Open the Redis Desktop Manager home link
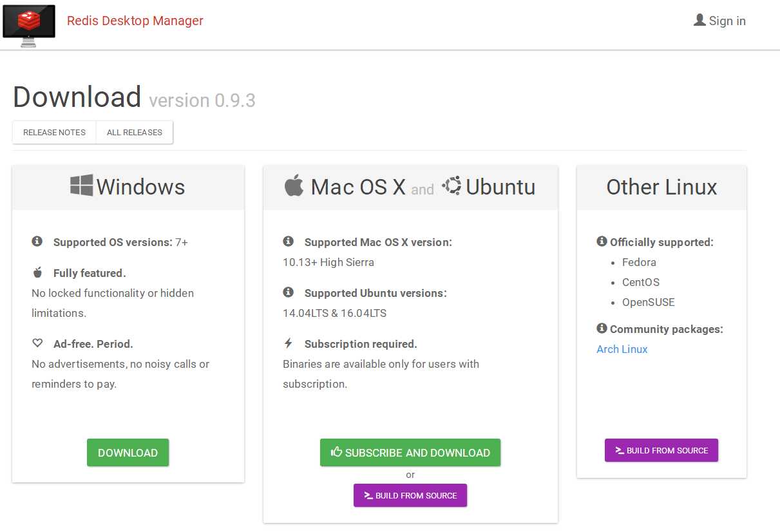 (x=135, y=21)
